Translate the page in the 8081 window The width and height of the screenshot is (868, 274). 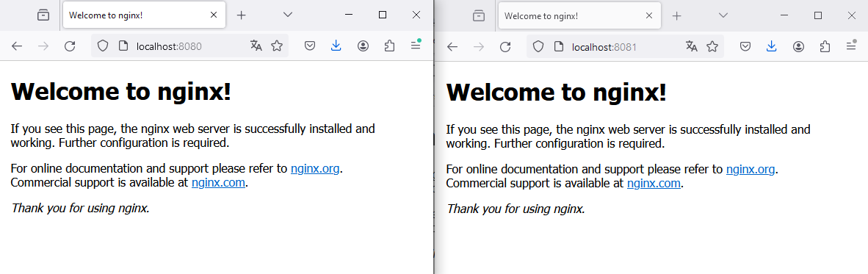692,46
